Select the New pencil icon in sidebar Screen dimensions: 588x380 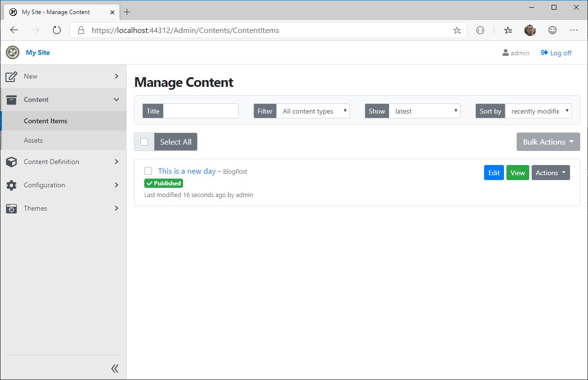(12, 76)
